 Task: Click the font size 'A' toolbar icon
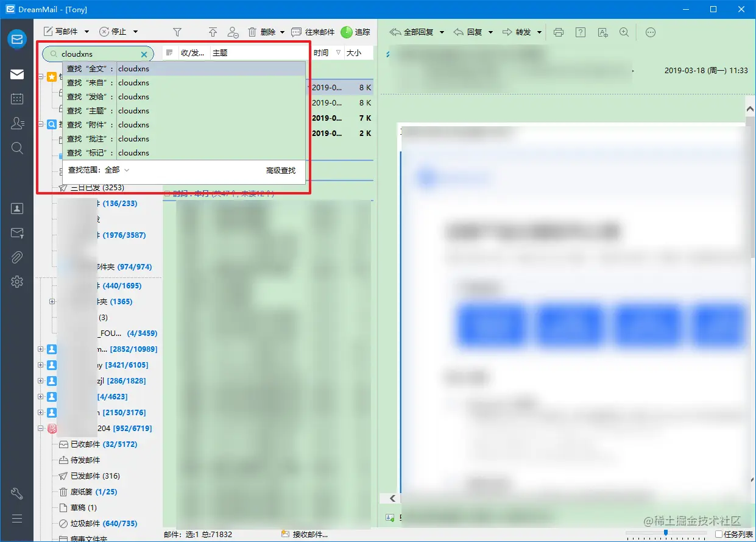[602, 32]
